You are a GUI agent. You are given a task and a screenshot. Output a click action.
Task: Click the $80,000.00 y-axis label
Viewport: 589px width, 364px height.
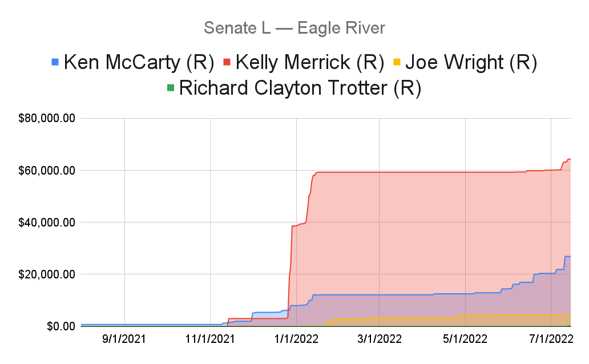(47, 118)
